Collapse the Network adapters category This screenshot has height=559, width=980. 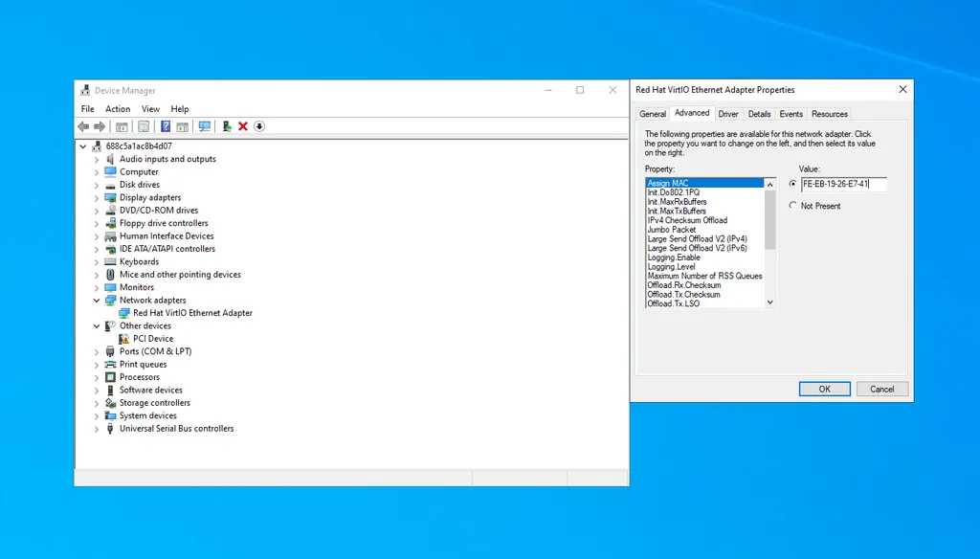pos(97,301)
